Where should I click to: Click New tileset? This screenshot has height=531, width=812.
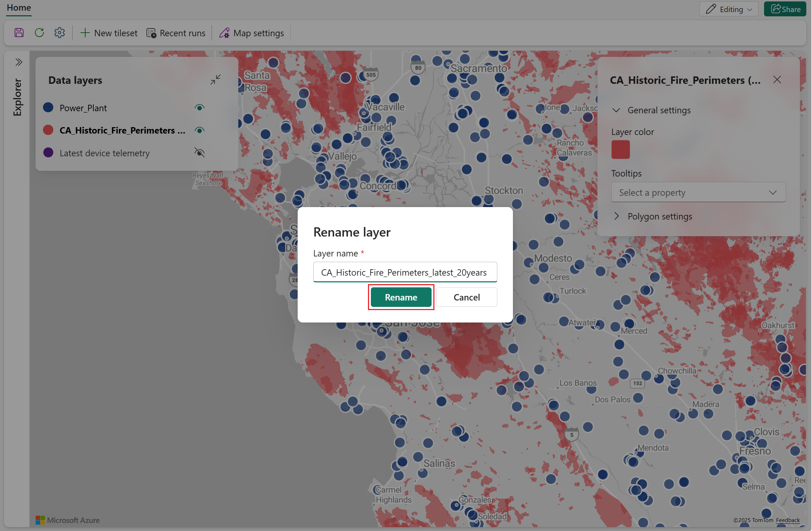point(109,33)
